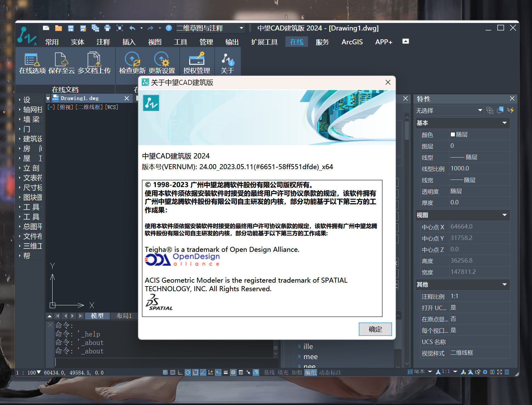Click the 关于 about ribbon button
This screenshot has height=405, width=532.
[x=227, y=63]
